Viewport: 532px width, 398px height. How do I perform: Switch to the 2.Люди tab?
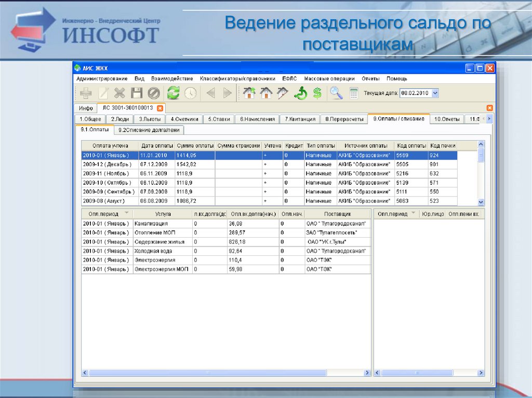[120, 119]
